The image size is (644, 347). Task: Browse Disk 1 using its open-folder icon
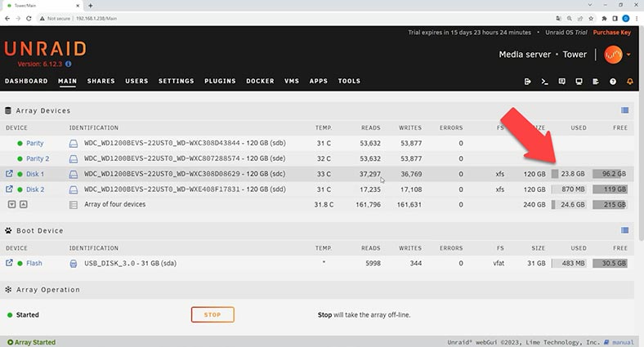click(x=9, y=173)
